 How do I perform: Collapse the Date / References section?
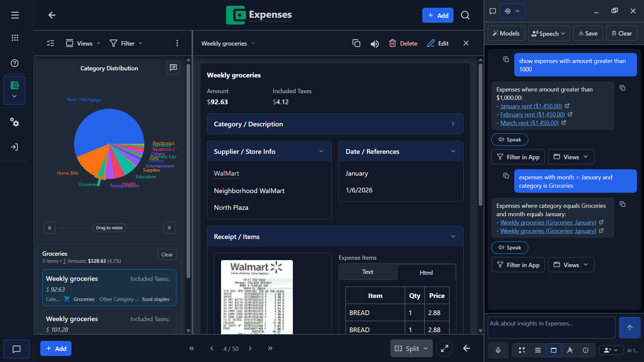tap(401, 152)
